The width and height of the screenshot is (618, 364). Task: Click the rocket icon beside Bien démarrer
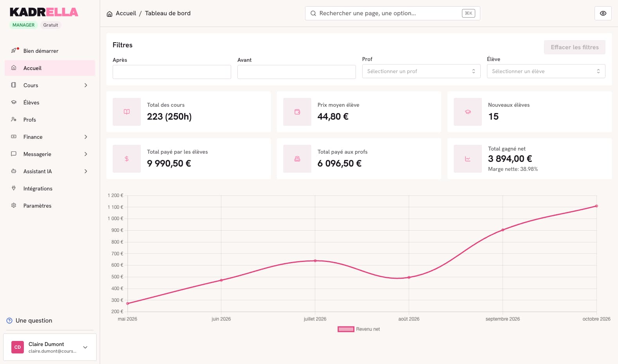(14, 50)
